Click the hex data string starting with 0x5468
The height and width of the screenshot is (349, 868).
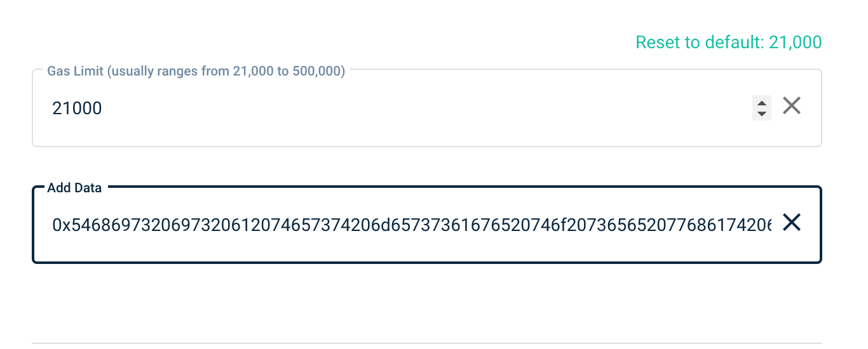pyautogui.click(x=412, y=225)
